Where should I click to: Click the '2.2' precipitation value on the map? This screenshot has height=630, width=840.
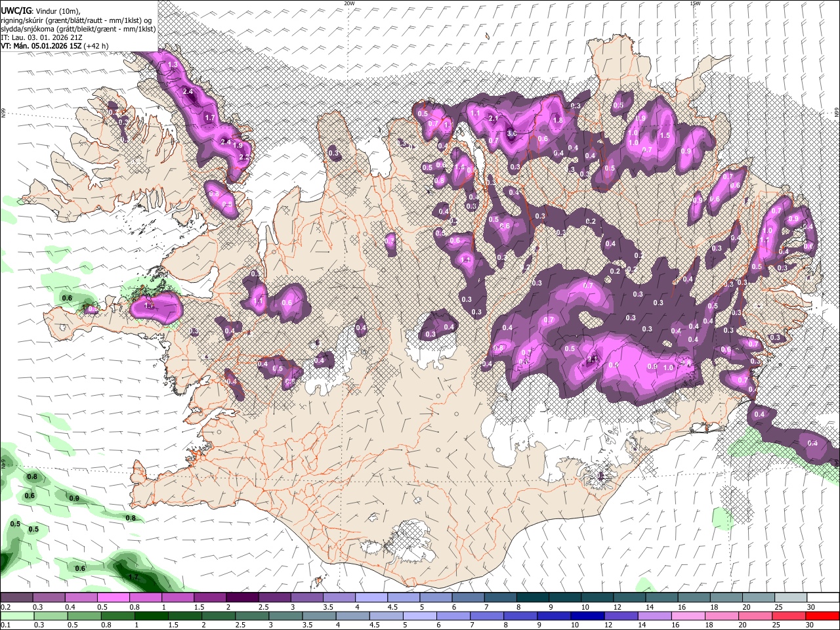click(243, 157)
